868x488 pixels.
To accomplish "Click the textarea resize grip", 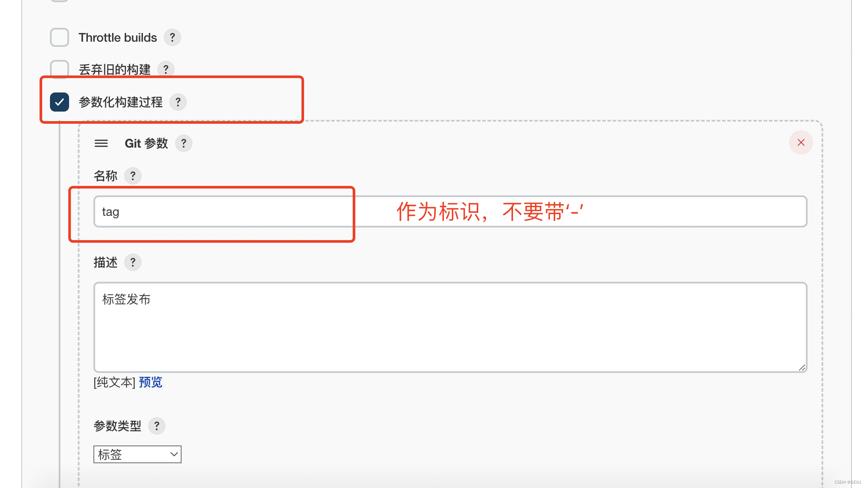I will (x=802, y=368).
